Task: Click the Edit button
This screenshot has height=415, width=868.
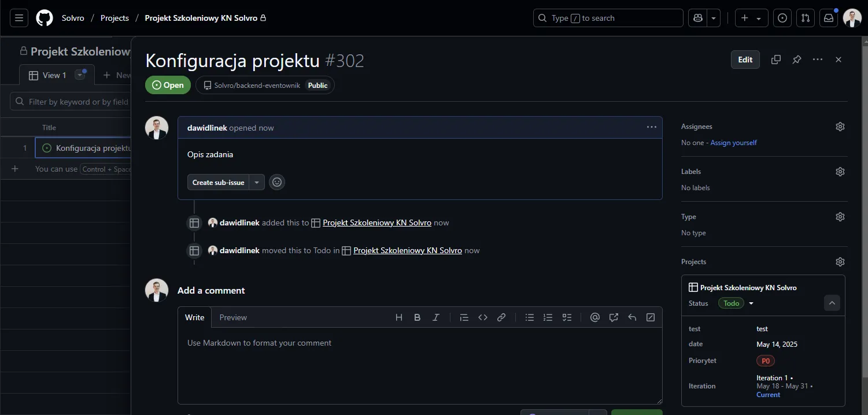Action: [745, 60]
